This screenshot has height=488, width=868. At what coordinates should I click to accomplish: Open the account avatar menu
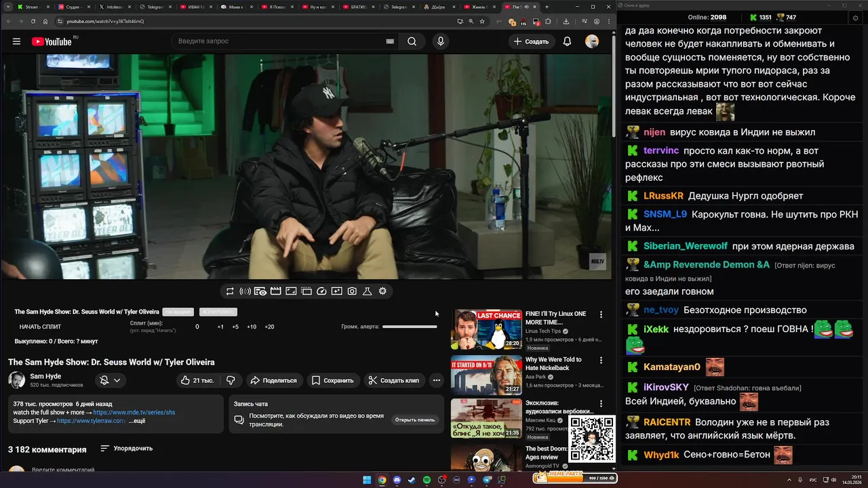pyautogui.click(x=592, y=41)
